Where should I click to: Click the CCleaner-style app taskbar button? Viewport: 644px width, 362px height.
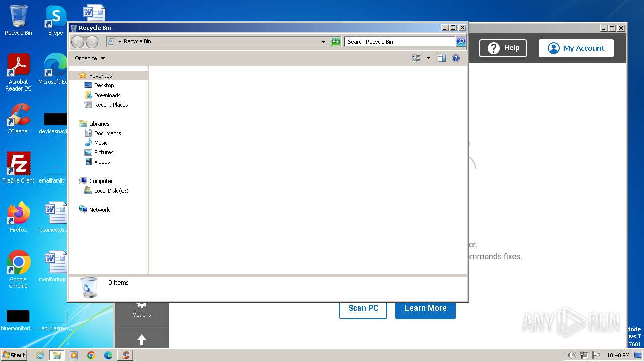125,355
